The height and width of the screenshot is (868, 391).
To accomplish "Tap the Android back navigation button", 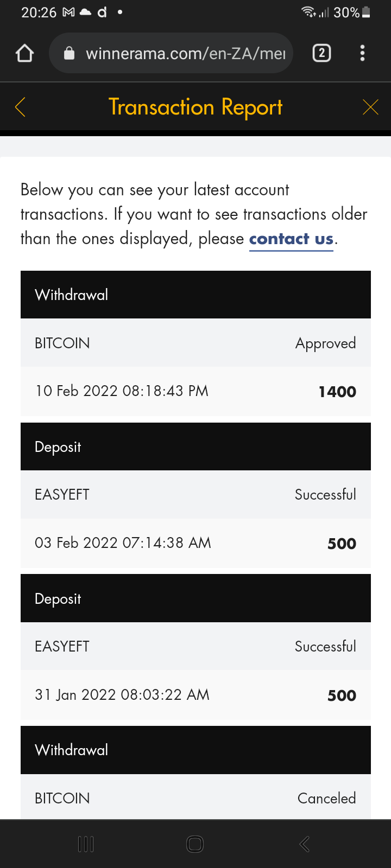I will tap(305, 844).
